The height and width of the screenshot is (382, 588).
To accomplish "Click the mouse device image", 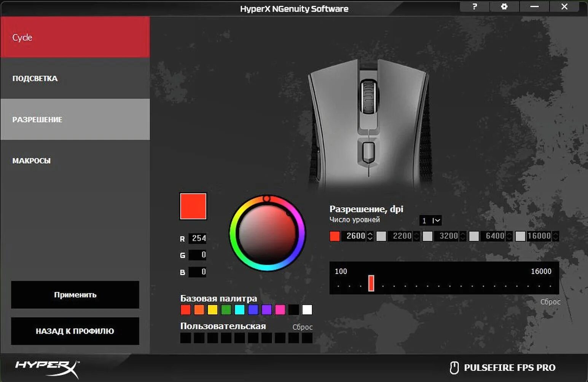I will [x=368, y=124].
